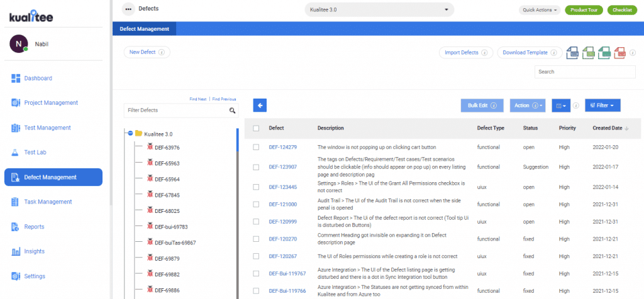The width and height of the screenshot is (644, 299).
Task: Export defects using the light green file icon
Action: [589, 53]
